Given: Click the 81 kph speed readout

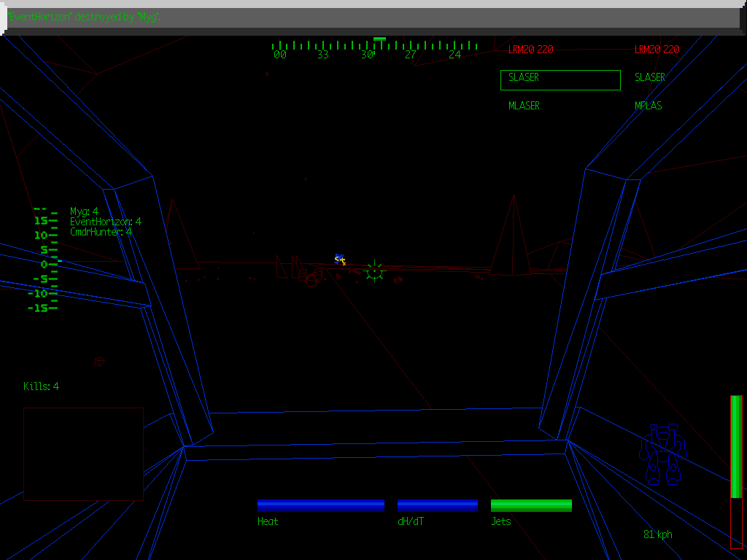Looking at the screenshot, I should tap(658, 534).
